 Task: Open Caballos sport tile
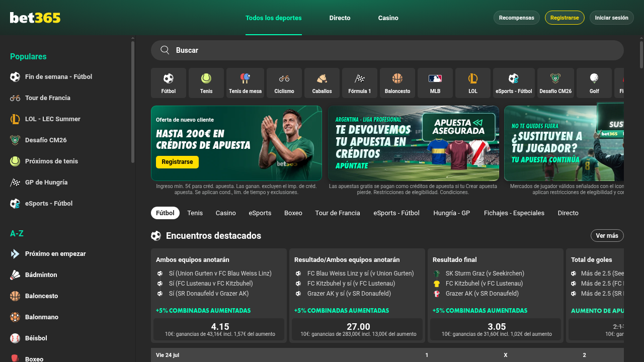tap(322, 83)
